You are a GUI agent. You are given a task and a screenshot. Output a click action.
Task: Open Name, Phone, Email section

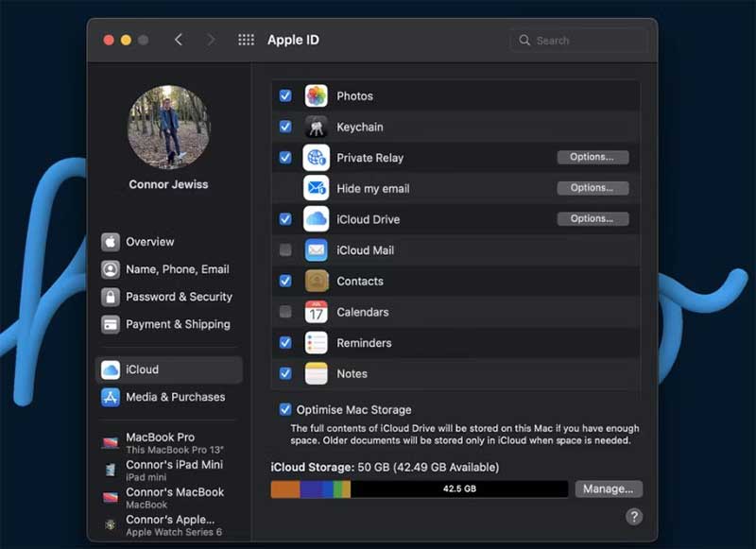click(x=169, y=269)
